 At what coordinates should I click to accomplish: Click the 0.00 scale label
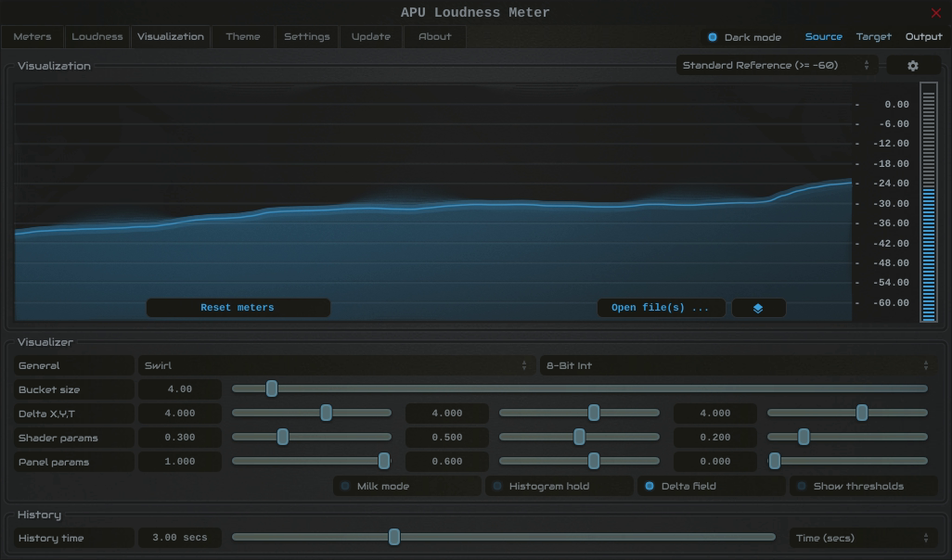coord(896,105)
